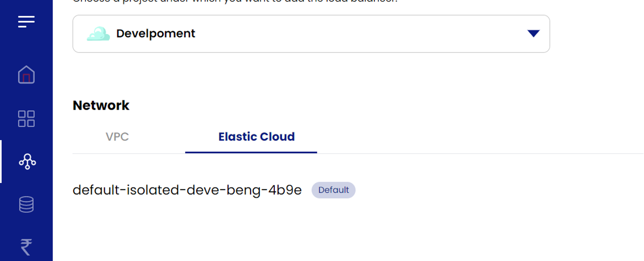
Task: Expand project list with the triangle arrow
Action: tap(533, 34)
